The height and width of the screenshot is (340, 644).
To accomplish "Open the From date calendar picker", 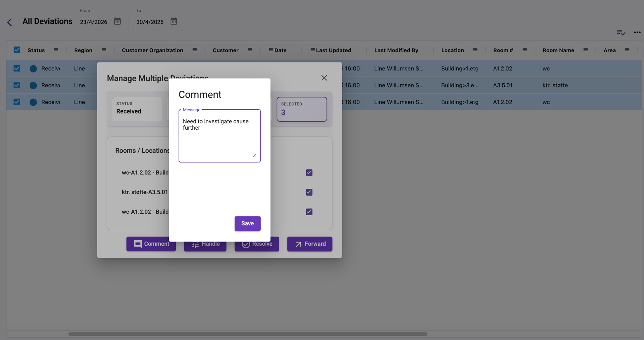I will (x=118, y=22).
